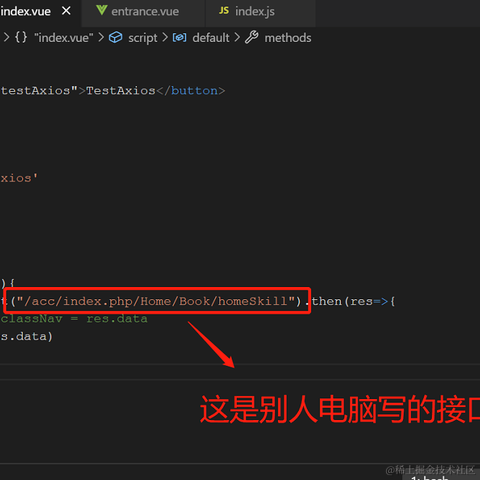Click the closing button tag in code
This screenshot has height=480, width=480.
(x=191, y=91)
